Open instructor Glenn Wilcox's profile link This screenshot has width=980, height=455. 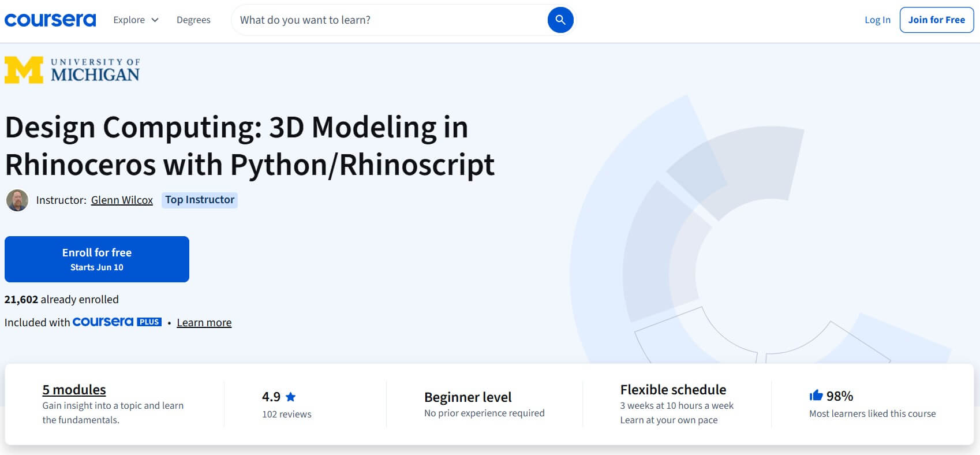[122, 200]
